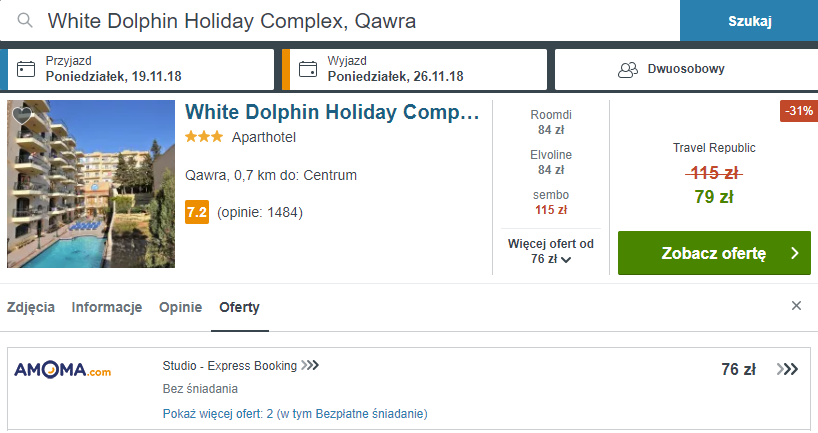Open the White Dolphin hotel photo thumbnail
The width and height of the screenshot is (818, 433).
coord(91,184)
